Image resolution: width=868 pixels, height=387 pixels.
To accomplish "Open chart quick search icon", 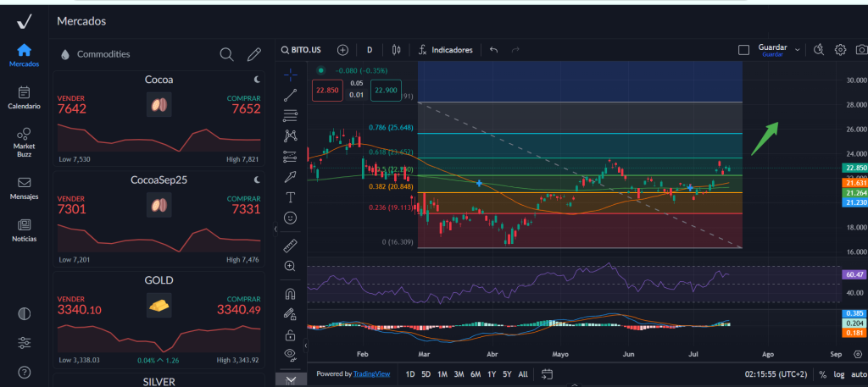I will click(x=820, y=50).
